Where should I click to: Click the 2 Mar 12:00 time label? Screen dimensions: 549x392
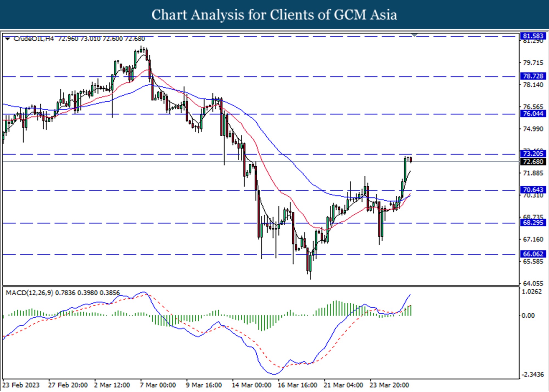(x=112, y=385)
